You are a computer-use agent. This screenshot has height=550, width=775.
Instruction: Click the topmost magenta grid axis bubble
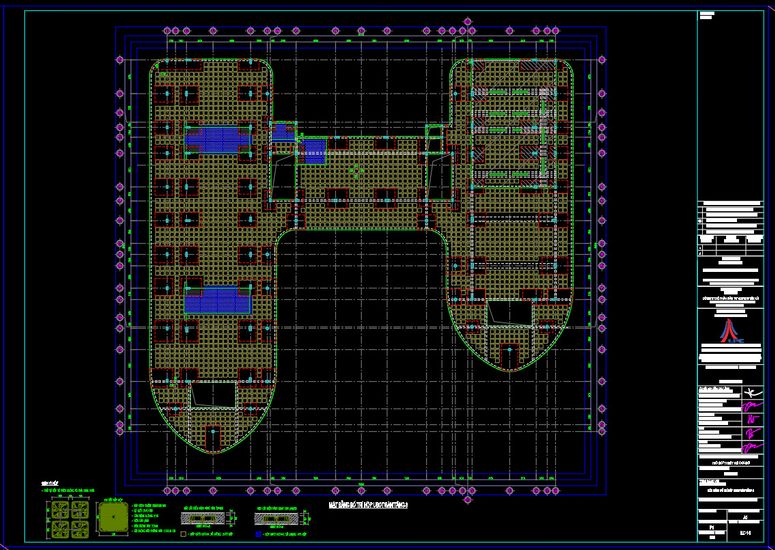468,22
